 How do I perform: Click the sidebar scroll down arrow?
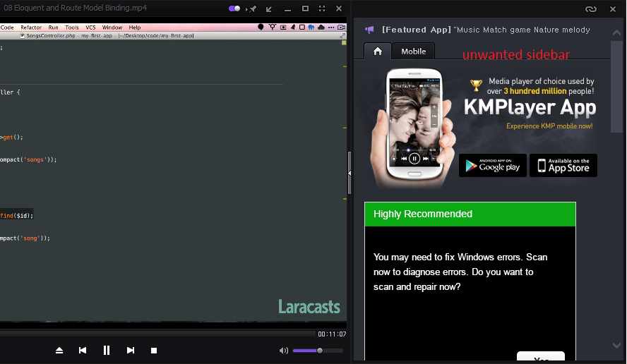coord(616,345)
